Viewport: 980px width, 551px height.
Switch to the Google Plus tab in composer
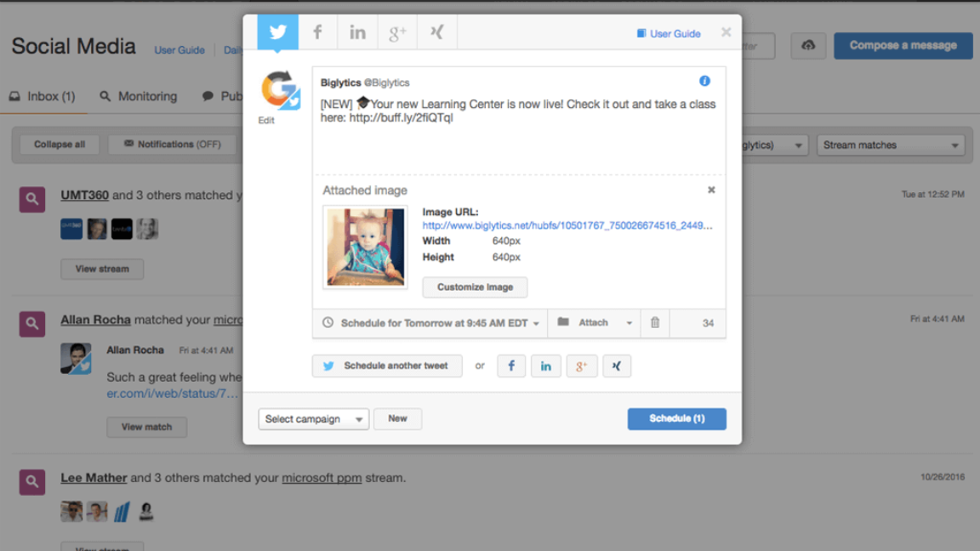pos(397,31)
